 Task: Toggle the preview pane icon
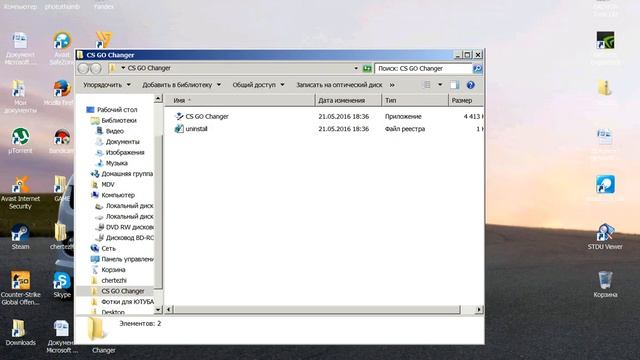click(x=455, y=85)
